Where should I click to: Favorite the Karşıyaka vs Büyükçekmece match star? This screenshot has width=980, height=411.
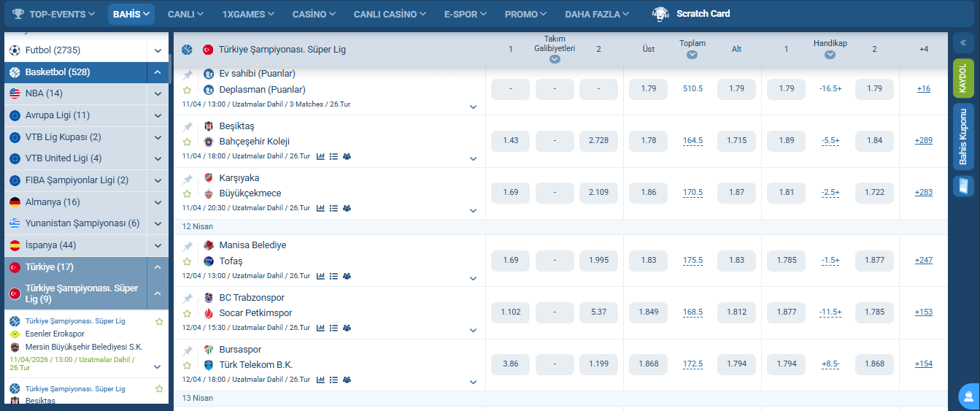(x=188, y=194)
